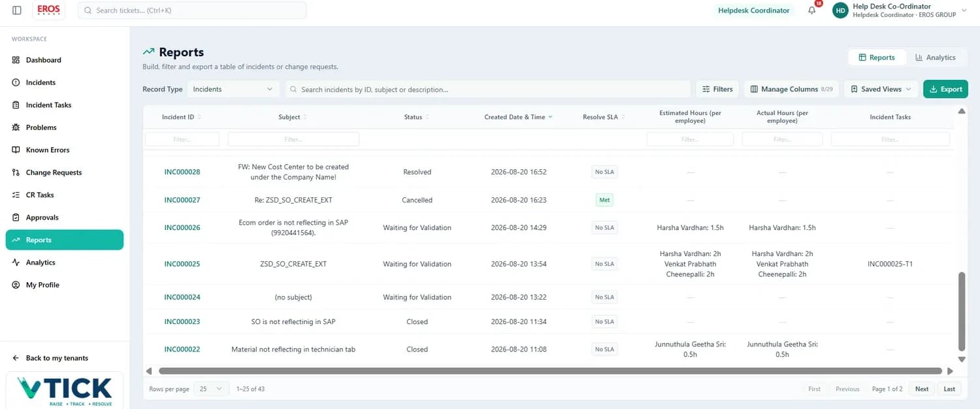Sort by Status column arrow
Image resolution: width=980 pixels, height=409 pixels.
coord(427,117)
